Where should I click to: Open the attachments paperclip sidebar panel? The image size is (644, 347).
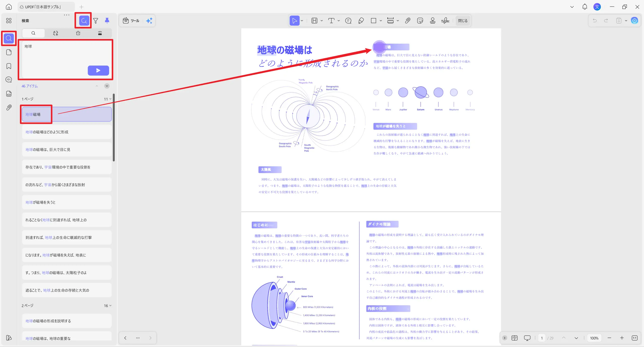coord(9,108)
